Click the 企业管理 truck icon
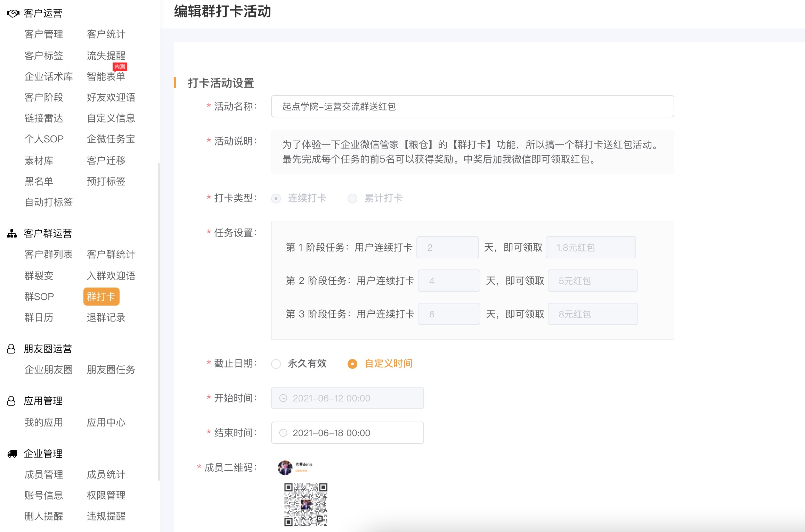Screen dimensions: 805x532 [12, 453]
